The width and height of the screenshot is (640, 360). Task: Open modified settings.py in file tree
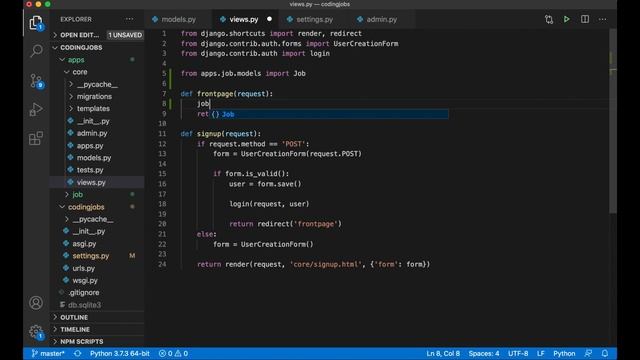91,256
